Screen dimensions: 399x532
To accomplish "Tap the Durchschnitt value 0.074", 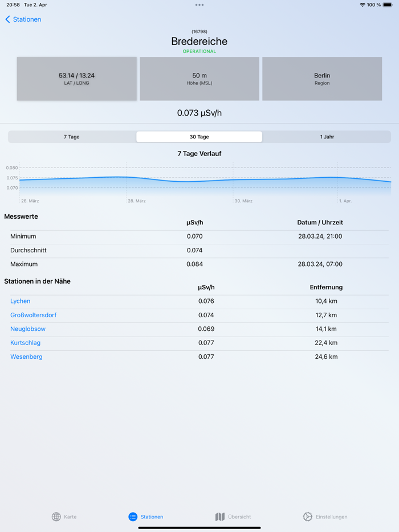I will point(194,250).
